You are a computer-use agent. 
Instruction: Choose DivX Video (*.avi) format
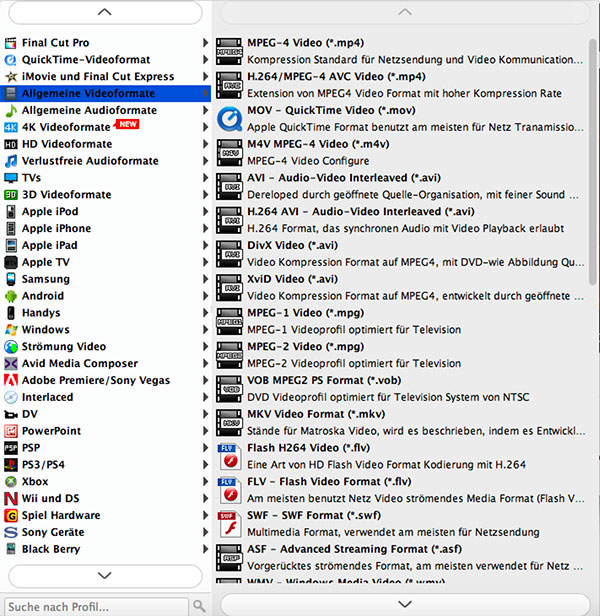click(401, 254)
